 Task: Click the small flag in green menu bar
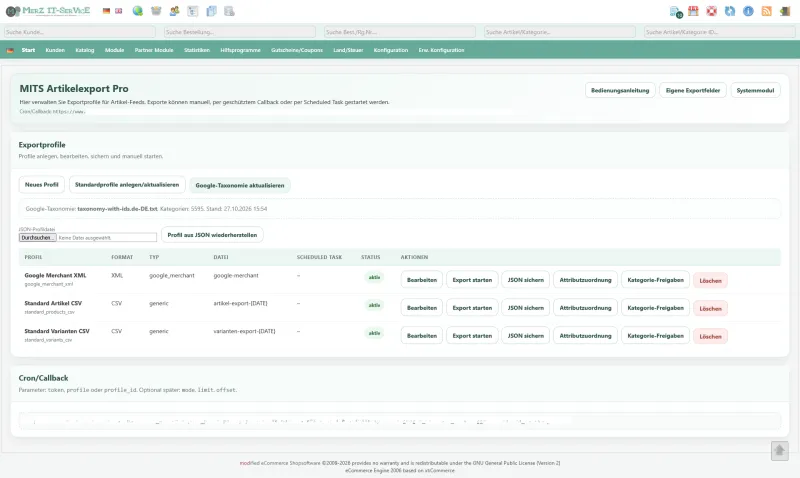10,50
